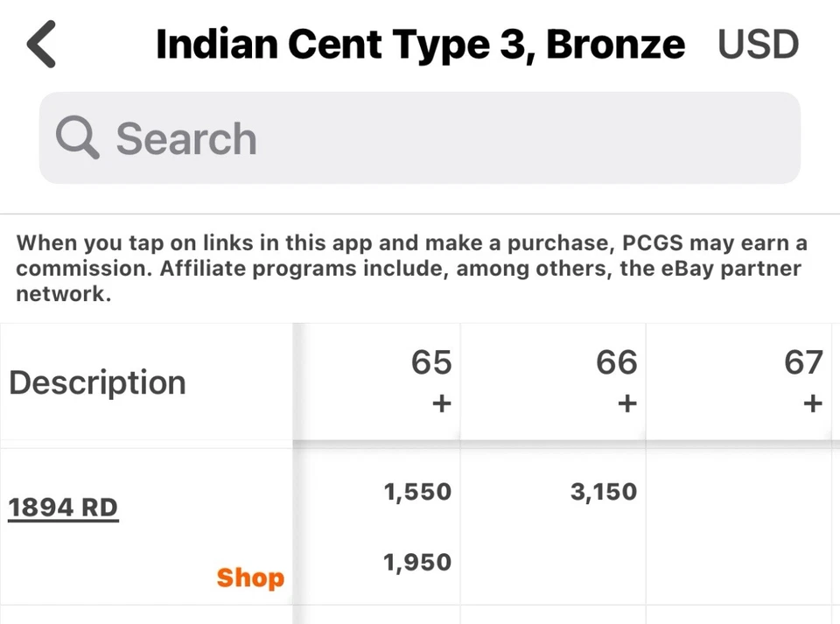Tap the 1,950 plus-grade price
Screen dimensions: 840x624
(417, 562)
